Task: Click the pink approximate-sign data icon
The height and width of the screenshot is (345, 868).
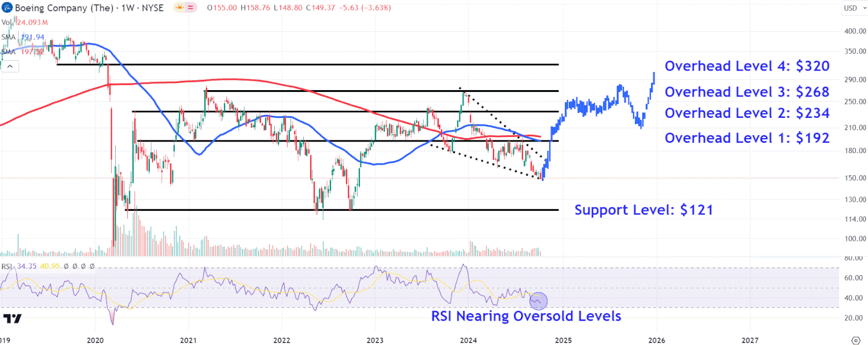Action: click(x=192, y=8)
